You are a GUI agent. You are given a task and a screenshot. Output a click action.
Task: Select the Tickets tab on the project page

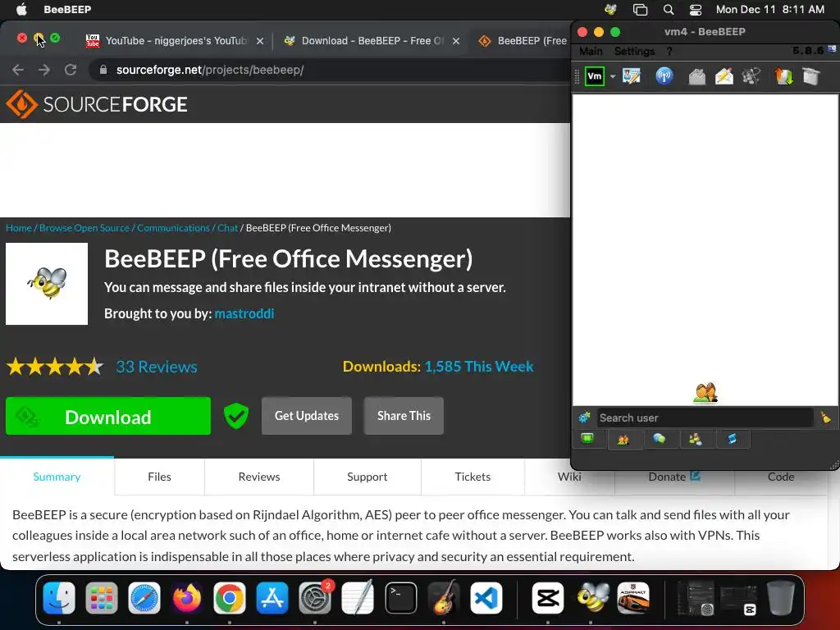click(x=472, y=477)
